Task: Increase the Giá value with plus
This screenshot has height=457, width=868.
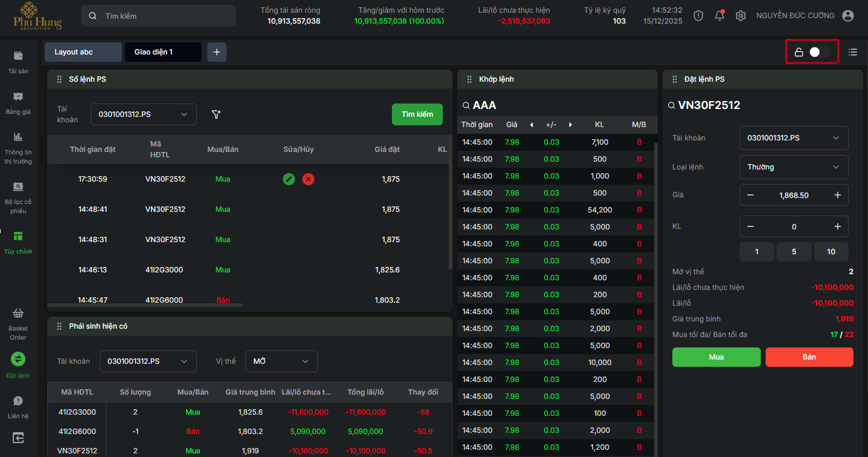Action: click(x=838, y=195)
